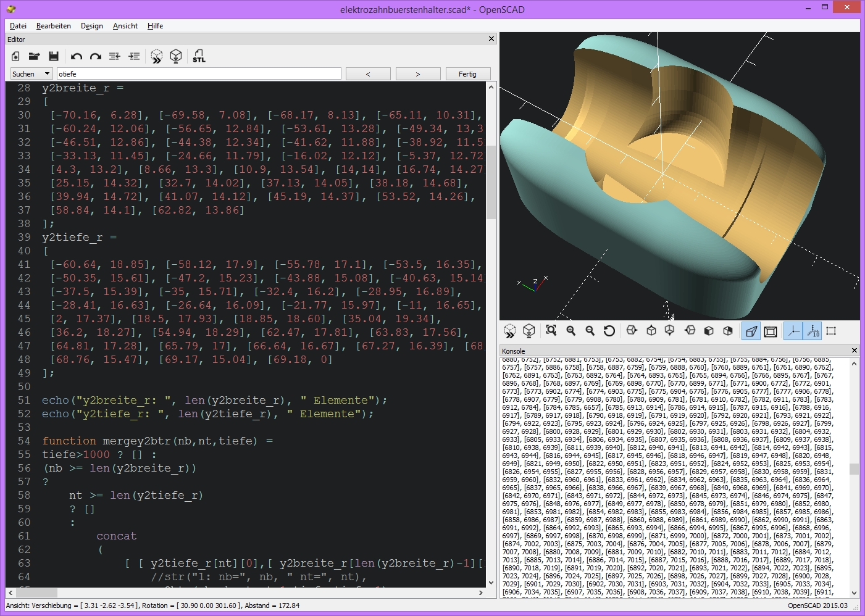Render the model in viewer toolbar
This screenshot has height=616, width=865.
pyautogui.click(x=529, y=331)
